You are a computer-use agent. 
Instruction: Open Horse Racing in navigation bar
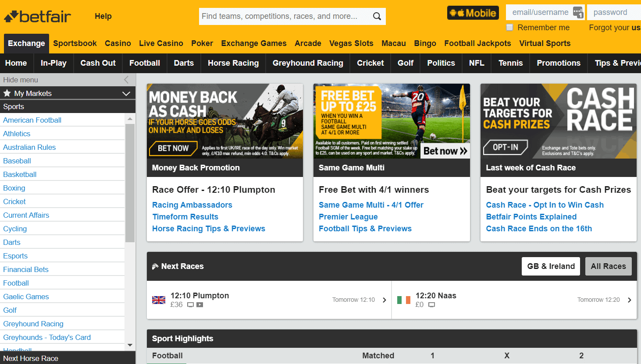point(233,63)
